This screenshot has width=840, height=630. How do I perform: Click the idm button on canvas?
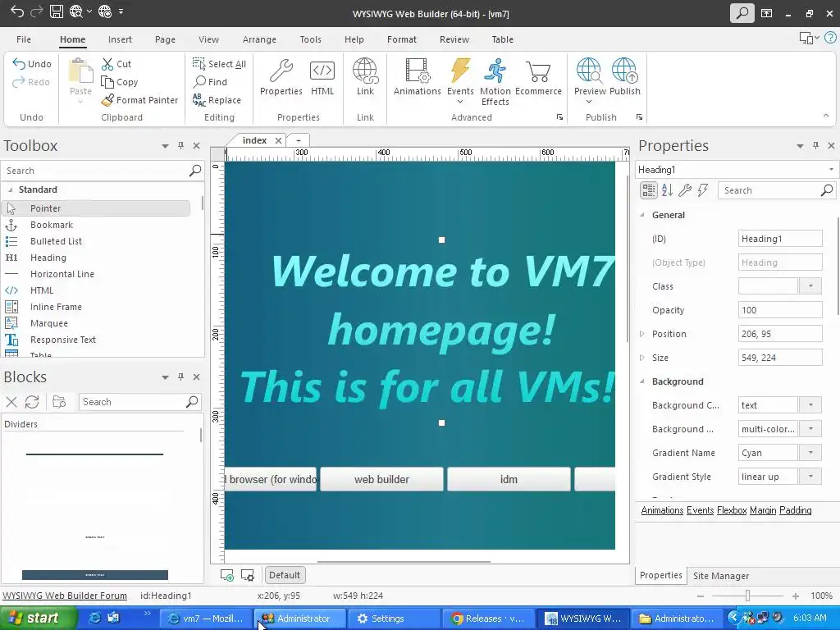(x=509, y=479)
